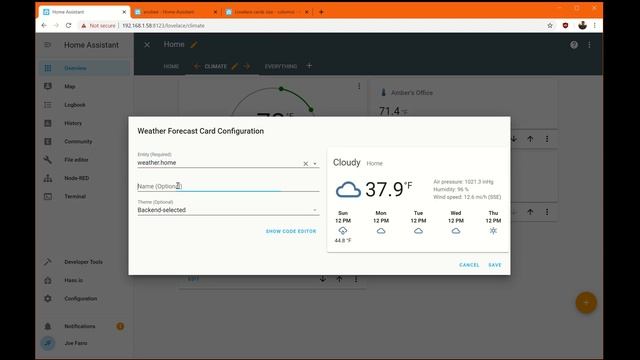Open Joe Faro user profile
Screen dimensions: 640x360
tap(84, 343)
